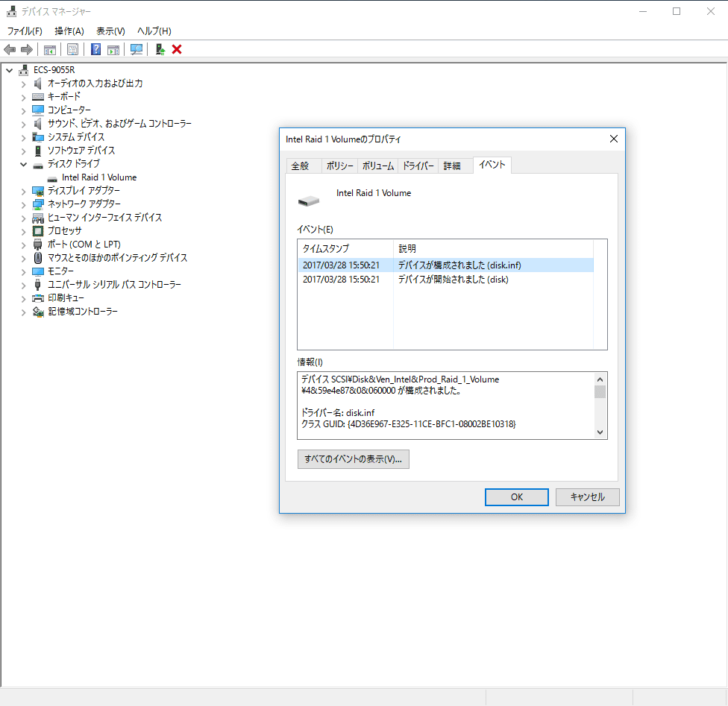Click the Forward arrow toolbar icon

(x=27, y=49)
